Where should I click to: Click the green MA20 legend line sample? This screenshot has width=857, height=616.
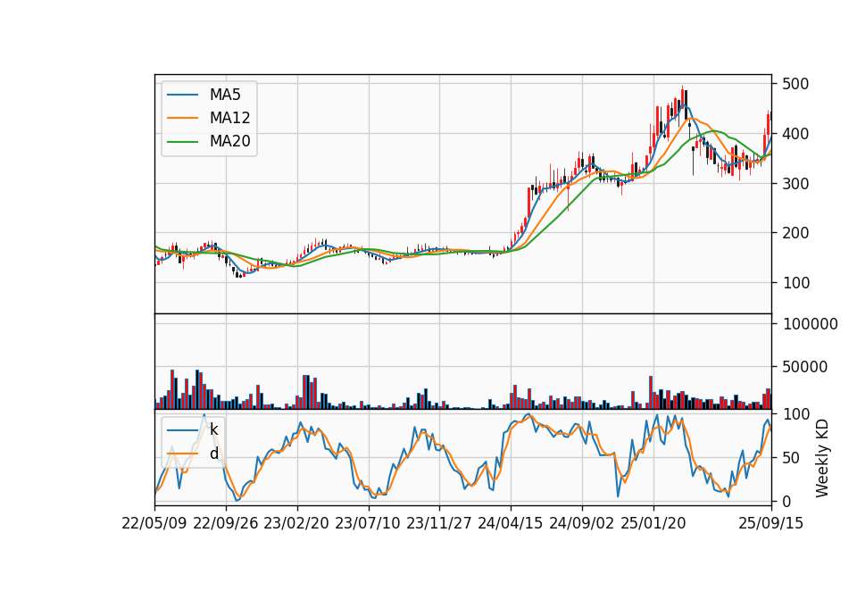pyautogui.click(x=182, y=142)
